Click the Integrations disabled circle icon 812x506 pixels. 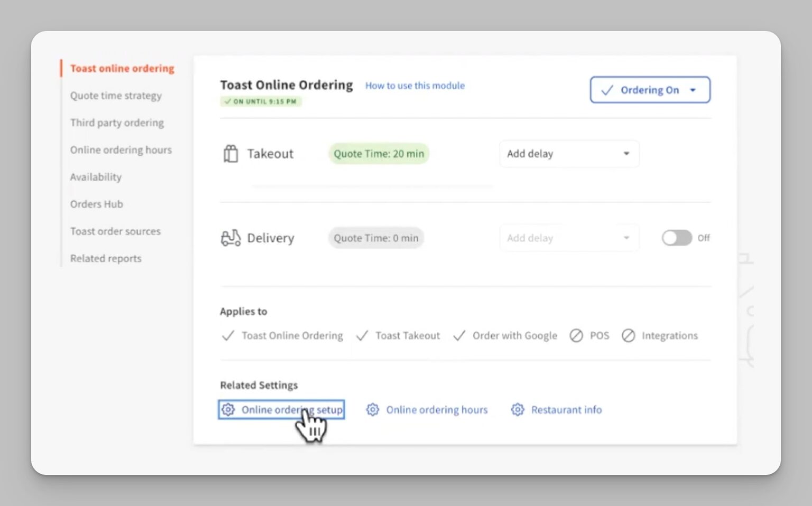[x=628, y=336]
